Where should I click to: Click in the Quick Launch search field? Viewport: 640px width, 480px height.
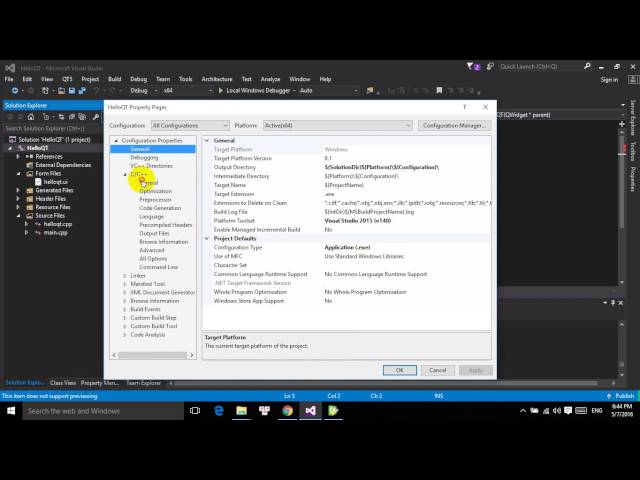(x=540, y=66)
